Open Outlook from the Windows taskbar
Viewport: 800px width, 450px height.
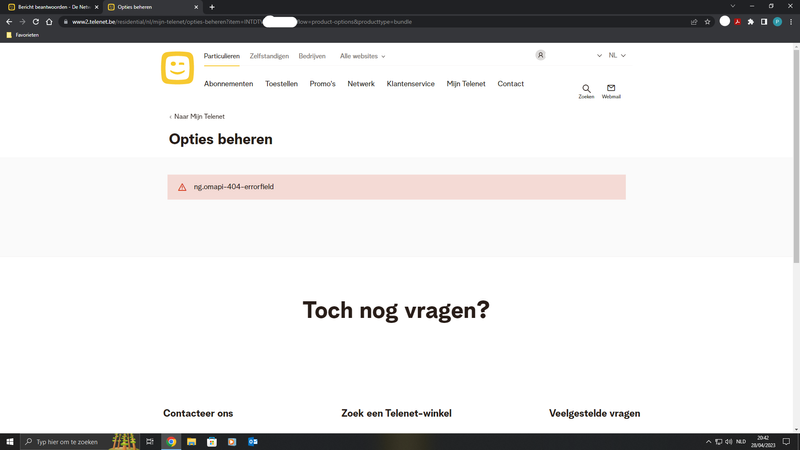[x=253, y=441]
